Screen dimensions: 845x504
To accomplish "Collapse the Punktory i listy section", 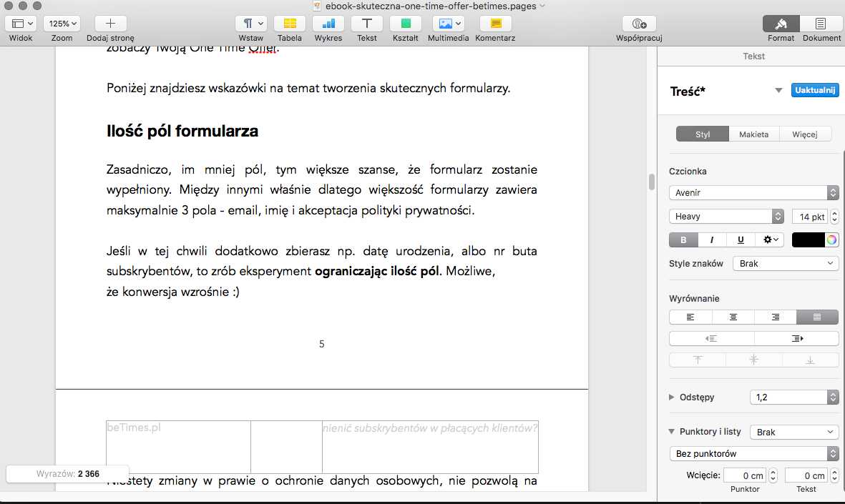I will [x=671, y=431].
